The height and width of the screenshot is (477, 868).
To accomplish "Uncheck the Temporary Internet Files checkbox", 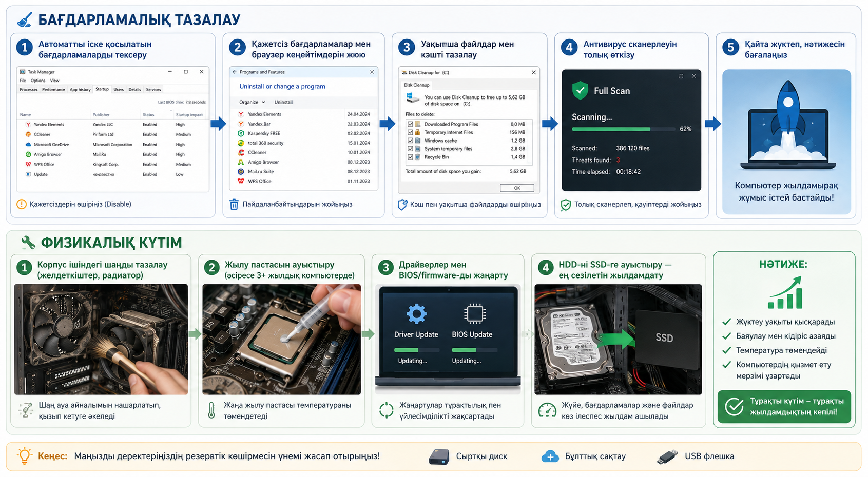I will [410, 132].
